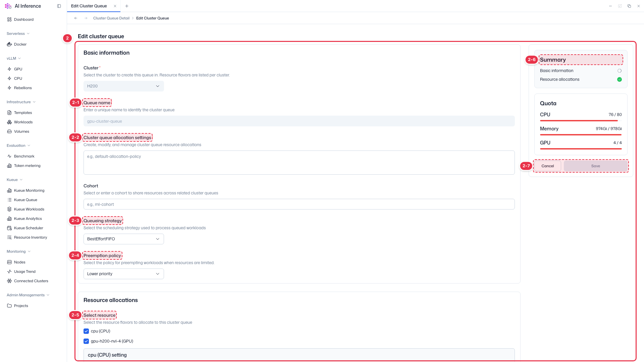This screenshot has width=644, height=362.
Task: Collapse the Serverless sidebar section
Action: point(18,34)
